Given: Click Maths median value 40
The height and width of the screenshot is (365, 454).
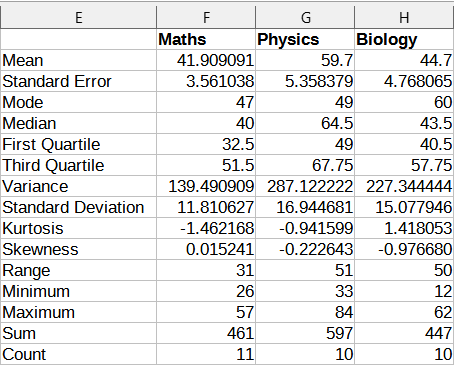Looking at the screenshot, I should pyautogui.click(x=206, y=123).
